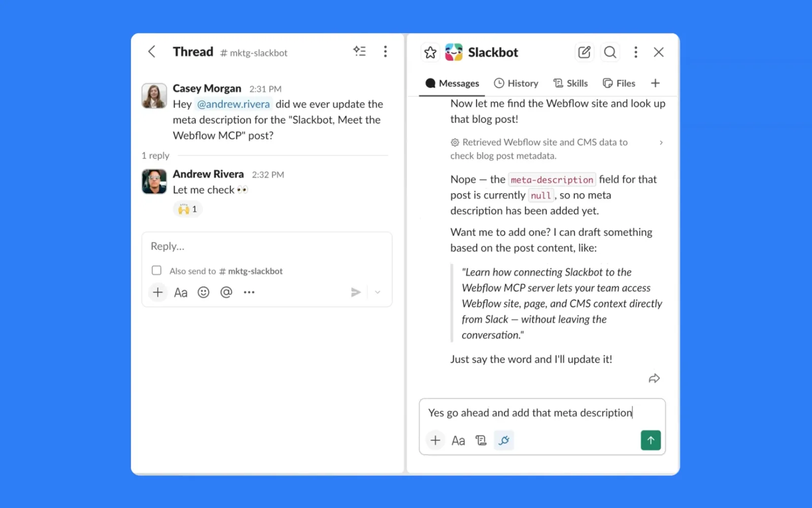Screen dimensions: 812x508
Task: Open search in Slackbot panel
Action: point(610,52)
